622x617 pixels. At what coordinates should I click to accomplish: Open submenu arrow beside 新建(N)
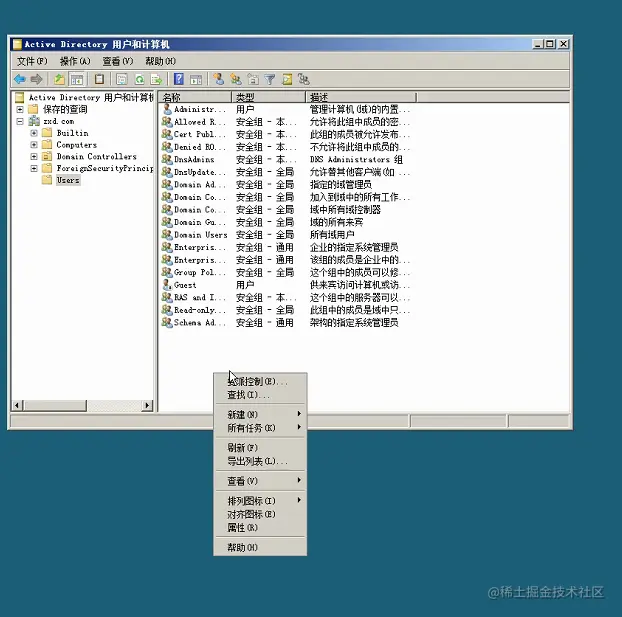[x=299, y=414]
